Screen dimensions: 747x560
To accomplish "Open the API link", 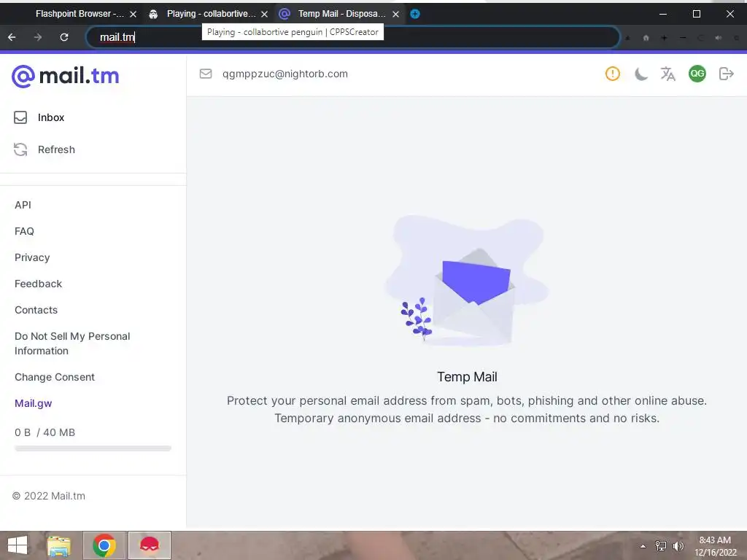I will 23,205.
